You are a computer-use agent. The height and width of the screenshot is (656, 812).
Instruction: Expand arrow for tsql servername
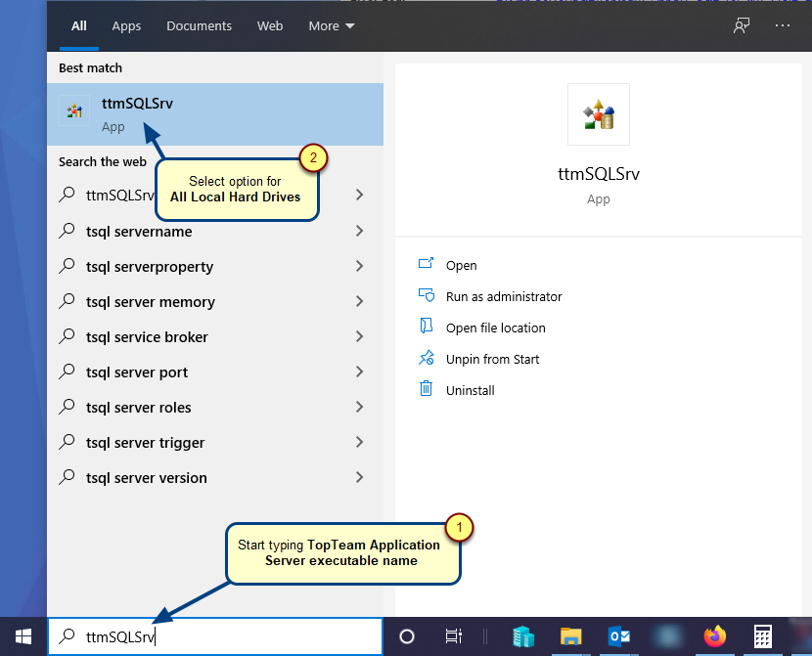(x=359, y=231)
